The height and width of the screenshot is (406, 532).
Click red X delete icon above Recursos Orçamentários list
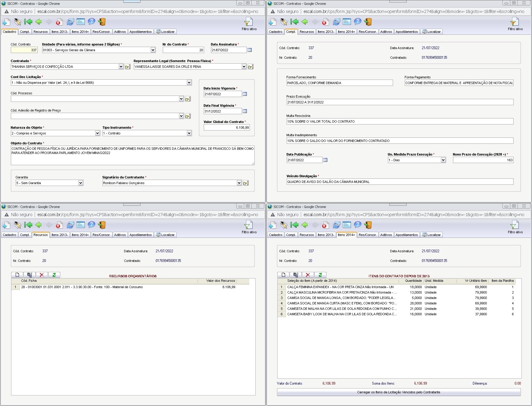[42, 275]
